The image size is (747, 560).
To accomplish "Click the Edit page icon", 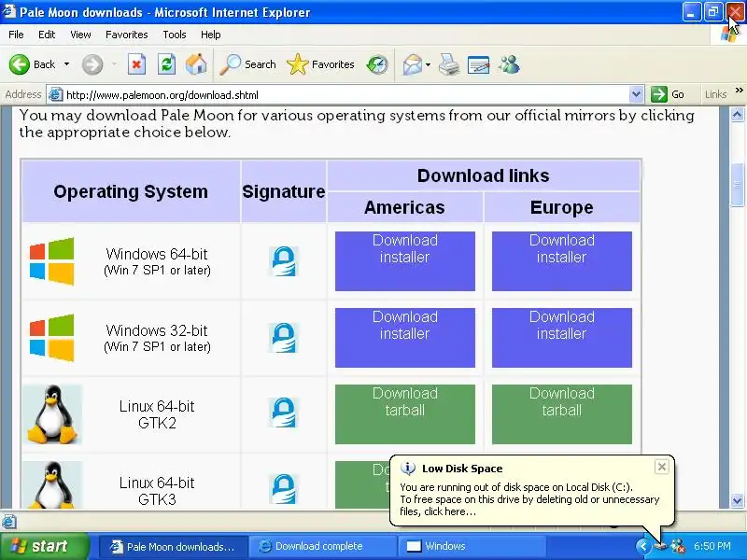I will click(x=479, y=64).
